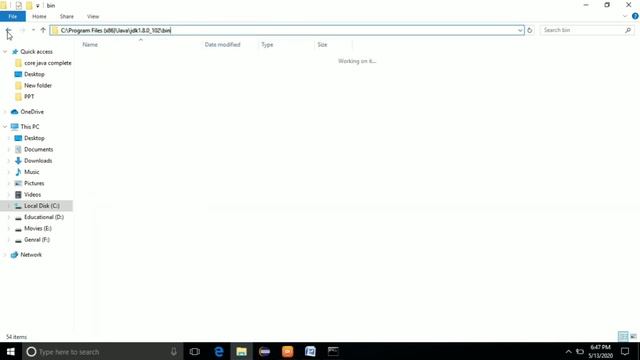Screen dimensions: 640x360
Task: Open the Home ribbon tab
Action: click(39, 16)
